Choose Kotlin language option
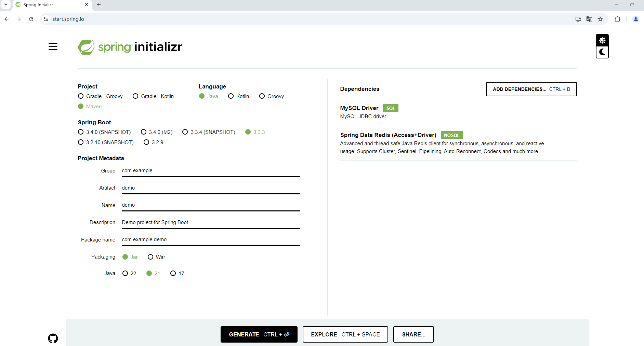The width and height of the screenshot is (644, 346). 239,96
